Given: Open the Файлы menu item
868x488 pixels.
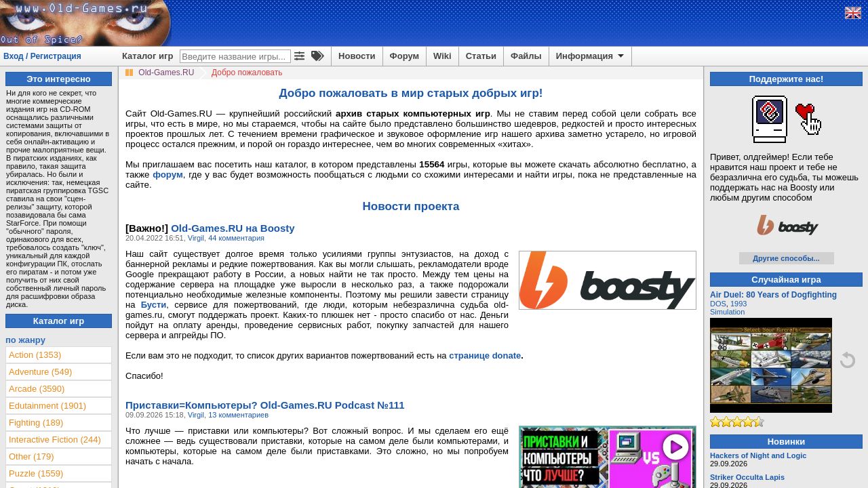Looking at the screenshot, I should 526,56.
